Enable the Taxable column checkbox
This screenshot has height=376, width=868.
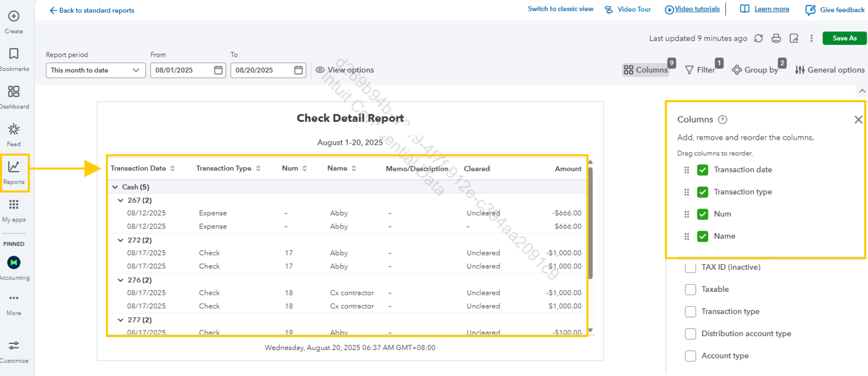[690, 289]
